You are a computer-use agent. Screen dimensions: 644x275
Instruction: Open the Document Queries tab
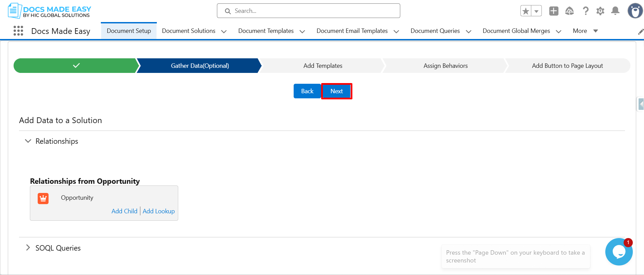pyautogui.click(x=435, y=31)
